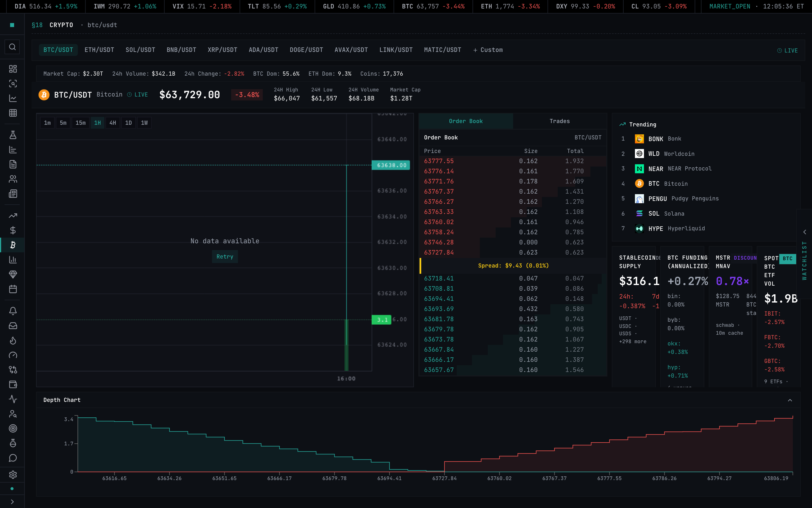Open the people icon in the sidebar
This screenshot has height=508, width=812.
pos(13,179)
